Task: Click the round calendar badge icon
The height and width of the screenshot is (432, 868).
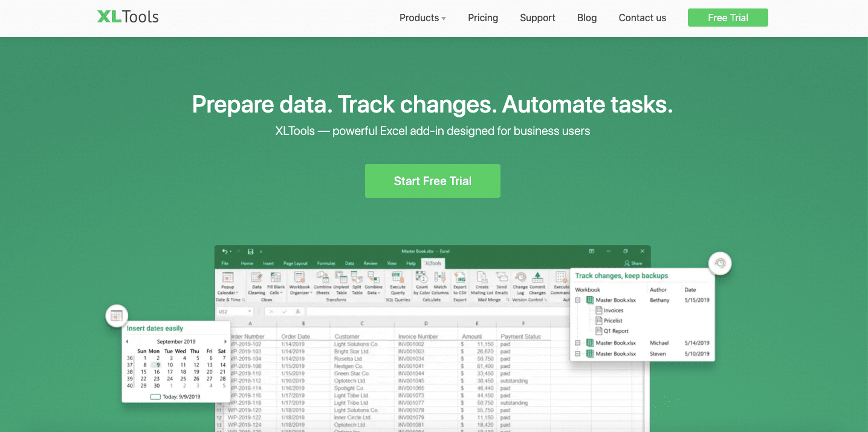Action: 117,316
